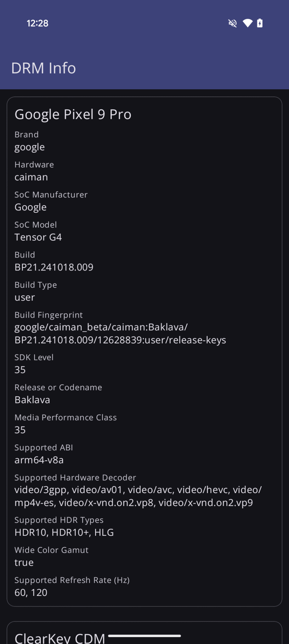The image size is (289, 644).
Task: Tap the muted volume status bar icon
Action: [x=232, y=23]
